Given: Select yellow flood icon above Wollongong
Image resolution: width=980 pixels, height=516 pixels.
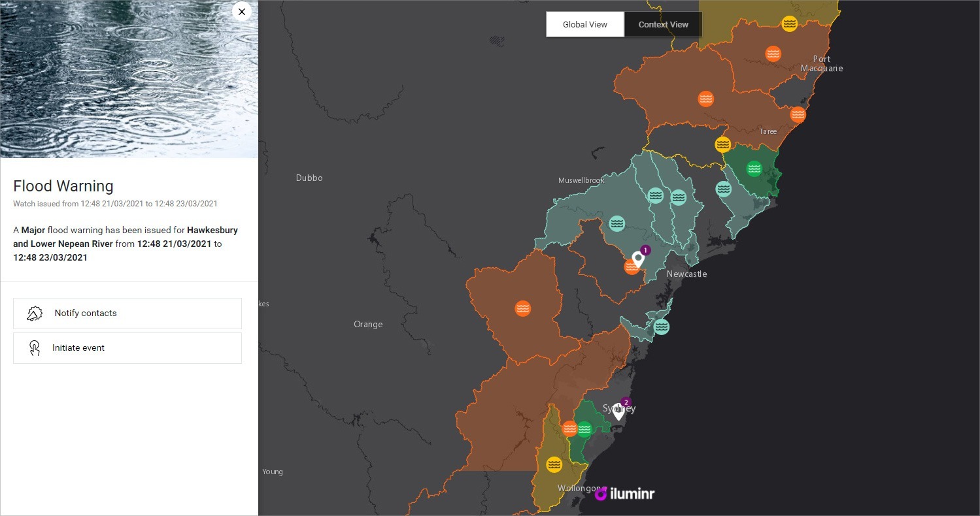Looking at the screenshot, I should tap(554, 464).
